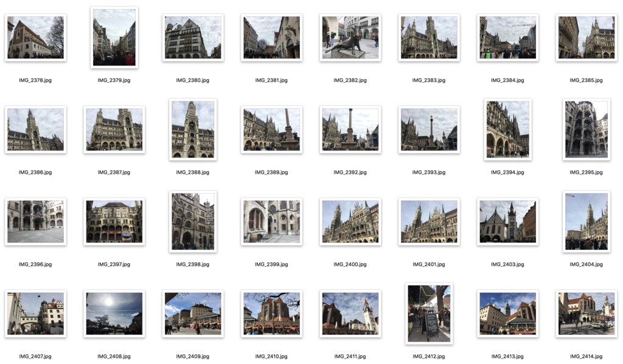Image resolution: width=623 pixels, height=364 pixels.
Task: Click the file name IMG_2383.jpg
Action: 429,80
